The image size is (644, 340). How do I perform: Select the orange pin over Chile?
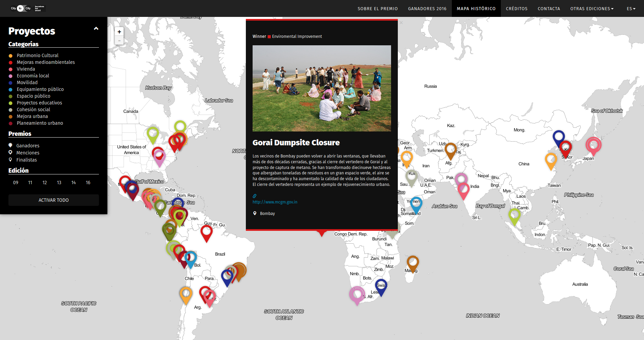186,293
